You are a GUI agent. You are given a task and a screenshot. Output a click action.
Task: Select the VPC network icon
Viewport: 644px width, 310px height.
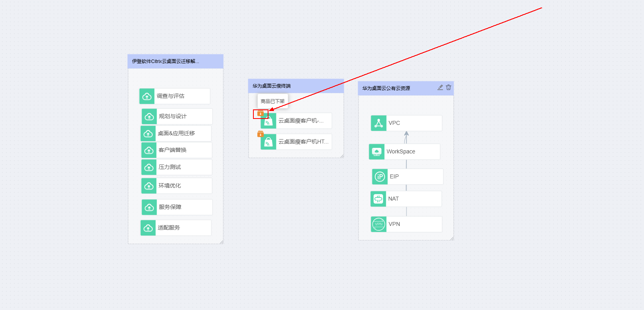pyautogui.click(x=379, y=123)
